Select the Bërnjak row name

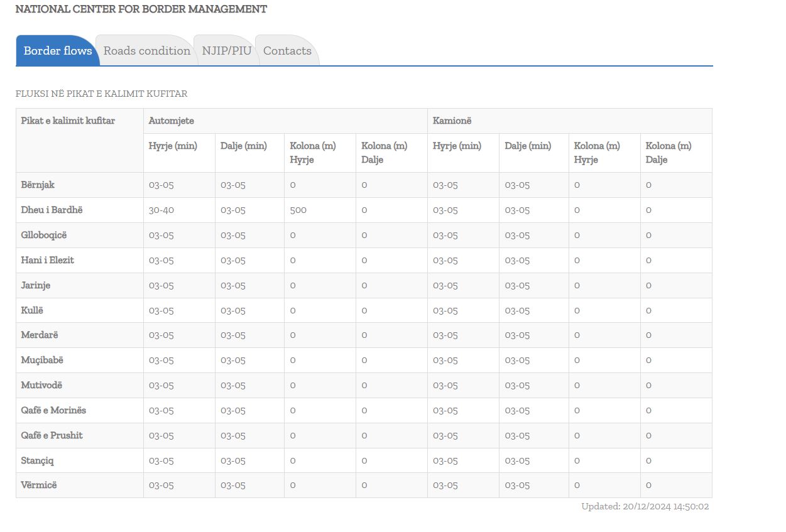[38, 185]
